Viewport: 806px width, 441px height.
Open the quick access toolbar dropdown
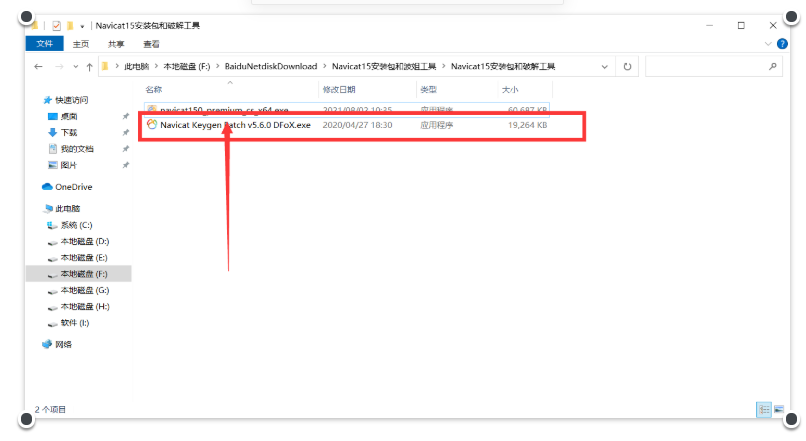point(82,26)
